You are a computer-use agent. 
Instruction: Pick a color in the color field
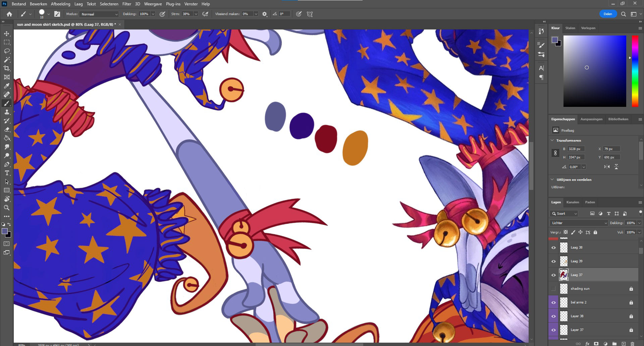pos(595,71)
